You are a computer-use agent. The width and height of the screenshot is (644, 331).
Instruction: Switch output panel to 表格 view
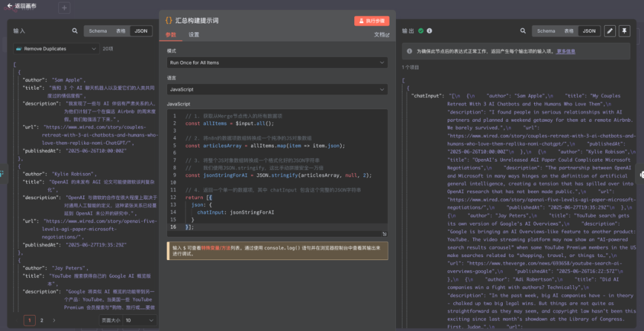pos(568,31)
